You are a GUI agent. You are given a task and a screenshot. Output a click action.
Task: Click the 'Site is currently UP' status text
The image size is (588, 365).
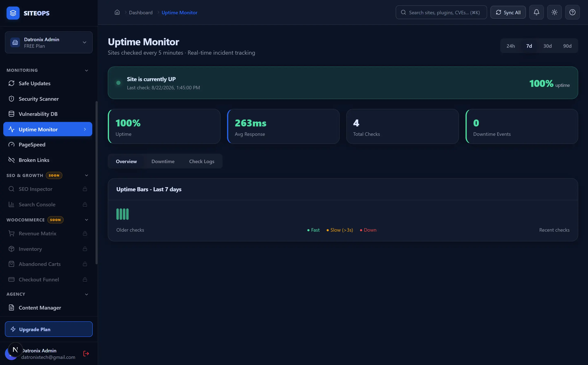[151, 79]
